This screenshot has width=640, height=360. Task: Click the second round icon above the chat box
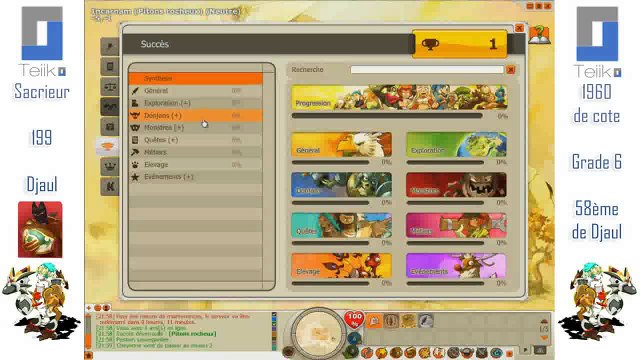click(107, 308)
